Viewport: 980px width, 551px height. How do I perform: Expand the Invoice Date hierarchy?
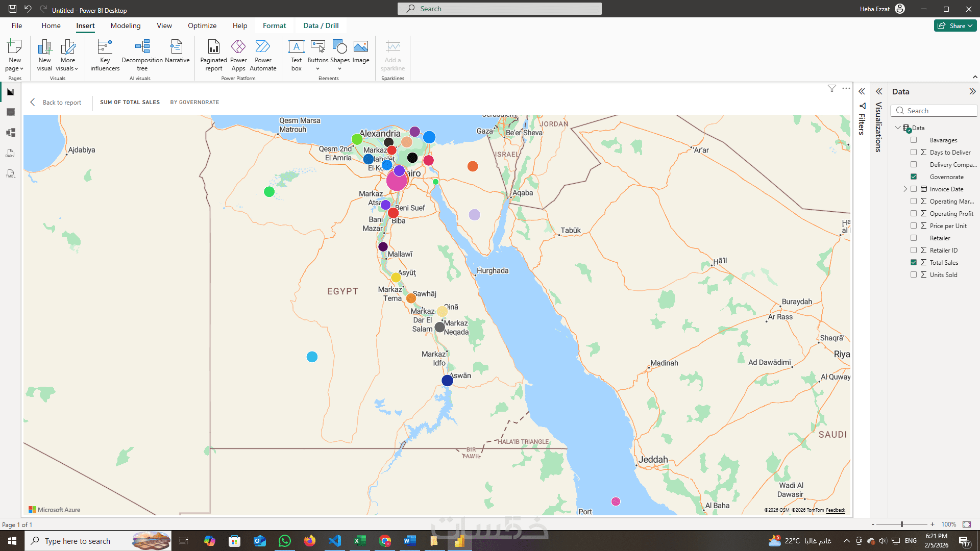point(905,189)
